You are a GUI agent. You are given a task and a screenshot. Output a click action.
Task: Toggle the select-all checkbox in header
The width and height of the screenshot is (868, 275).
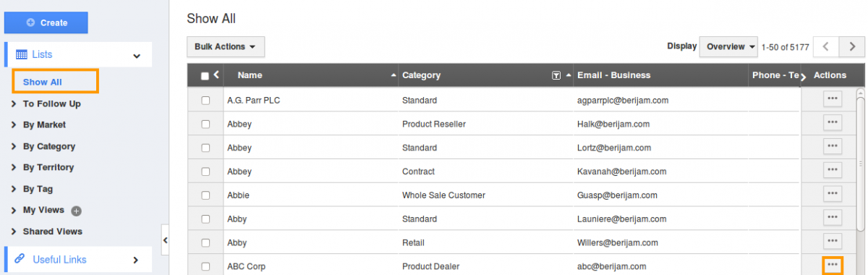tap(205, 75)
